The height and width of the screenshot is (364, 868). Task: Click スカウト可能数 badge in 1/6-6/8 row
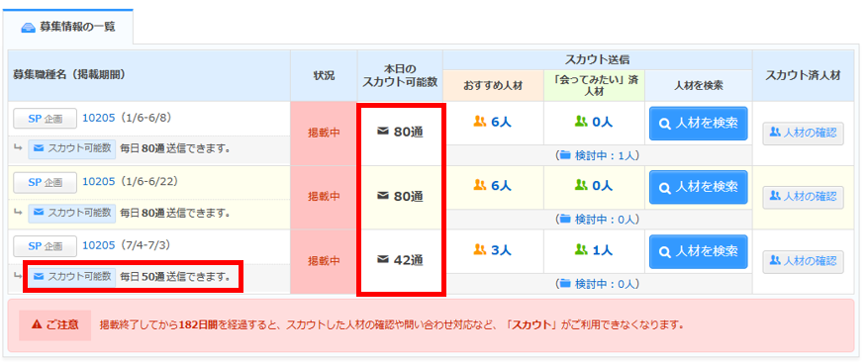pos(72,148)
